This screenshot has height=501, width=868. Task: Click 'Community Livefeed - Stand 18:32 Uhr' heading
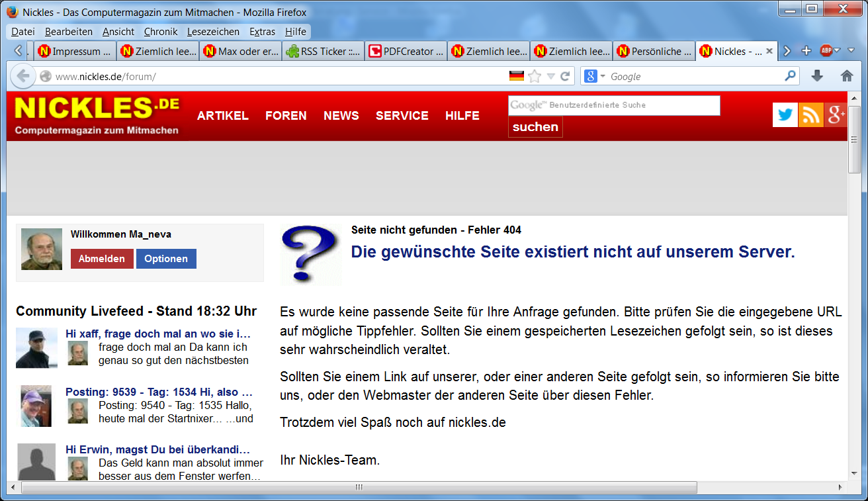tap(136, 311)
